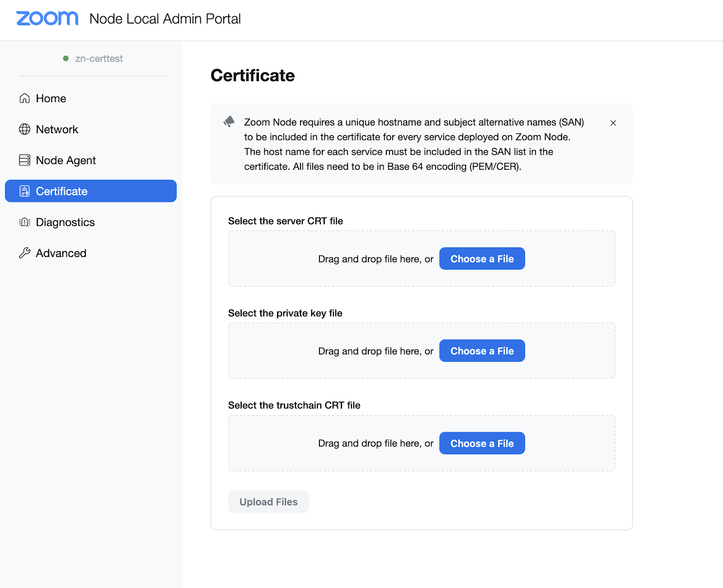Click the Diagnostics alarm icon
The width and height of the screenshot is (723, 588).
point(25,222)
